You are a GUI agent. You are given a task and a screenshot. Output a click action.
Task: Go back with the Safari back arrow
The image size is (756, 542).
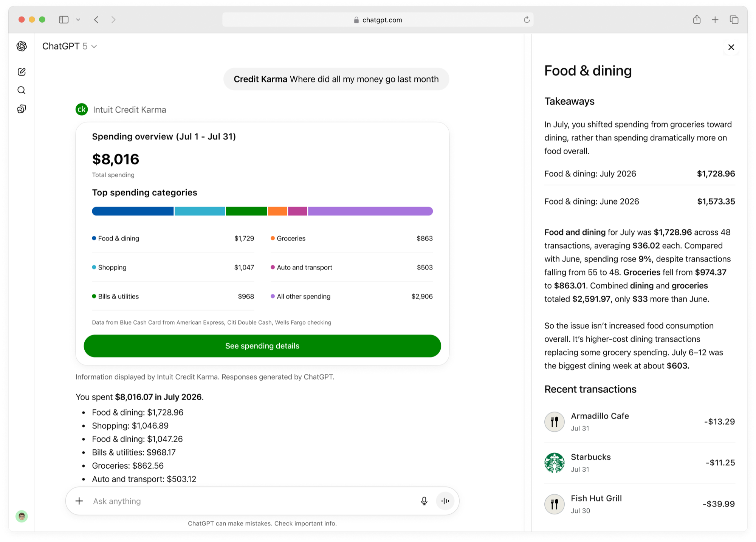(x=96, y=20)
